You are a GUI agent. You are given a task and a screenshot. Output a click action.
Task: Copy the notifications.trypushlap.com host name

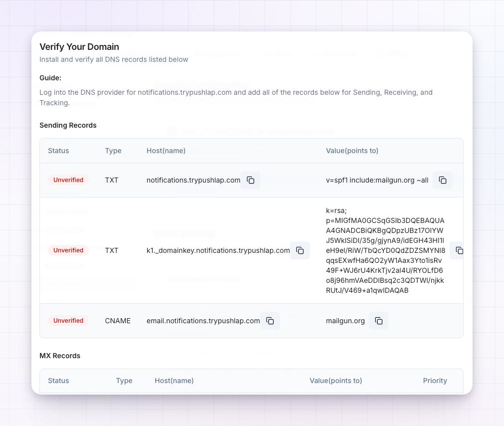pos(251,180)
